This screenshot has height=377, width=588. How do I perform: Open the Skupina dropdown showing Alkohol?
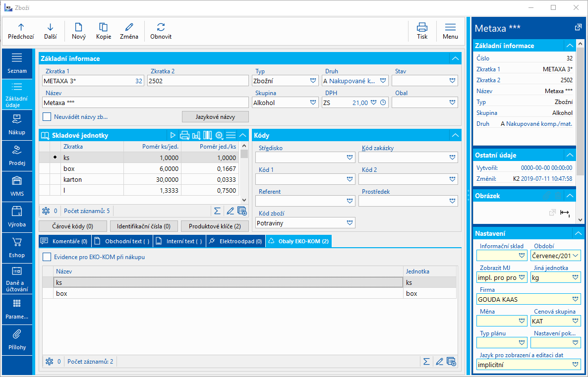click(313, 103)
